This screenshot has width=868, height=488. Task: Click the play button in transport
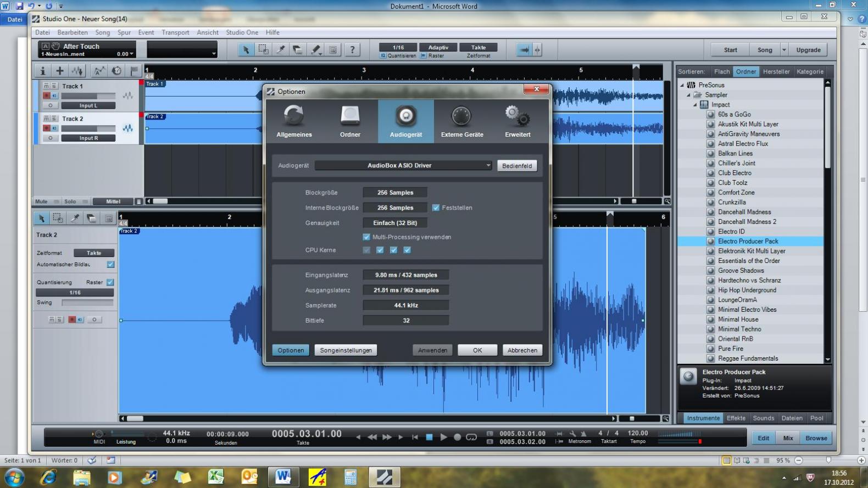click(443, 437)
